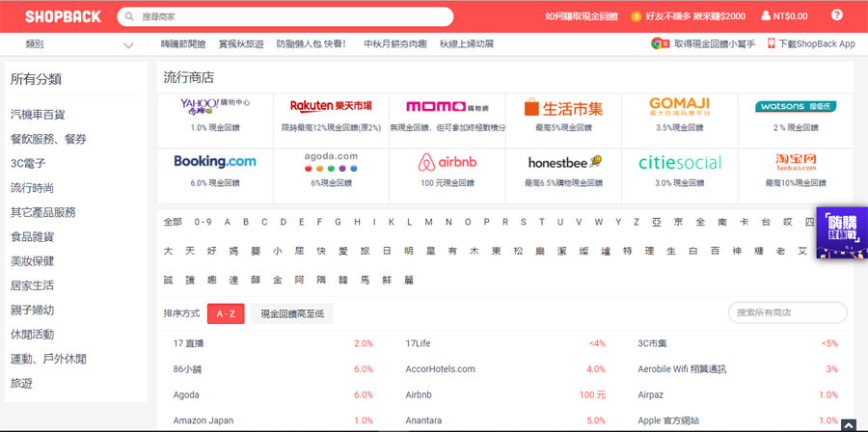Open the 賞楓秋旅遊 menu item

click(241, 44)
